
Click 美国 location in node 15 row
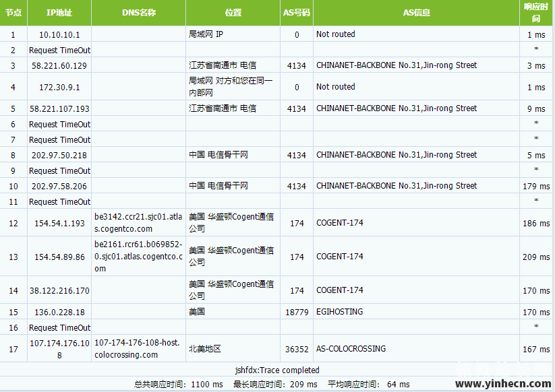click(x=197, y=312)
